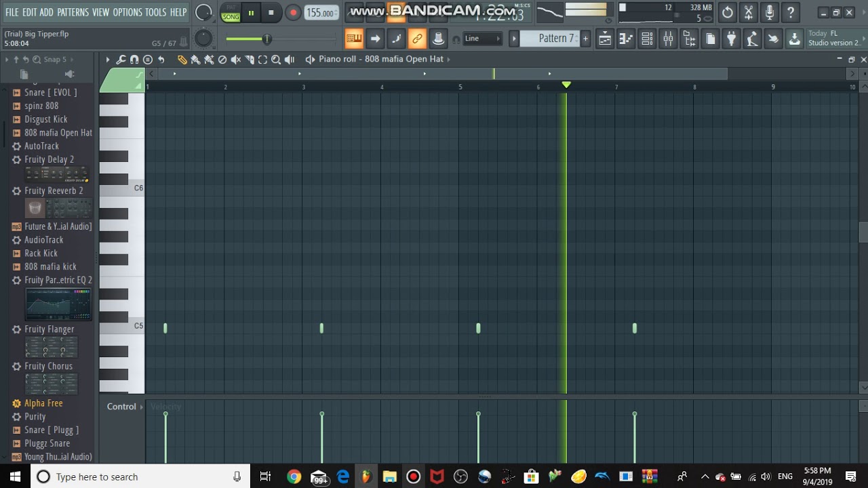The height and width of the screenshot is (488, 868).
Task: Select the draw pencil tool in piano roll
Action: 182,60
